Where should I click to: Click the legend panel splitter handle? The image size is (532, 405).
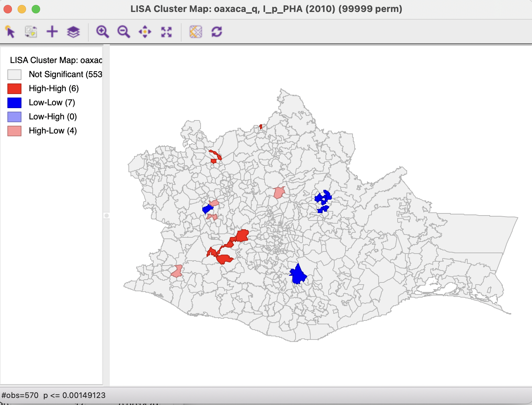click(107, 216)
